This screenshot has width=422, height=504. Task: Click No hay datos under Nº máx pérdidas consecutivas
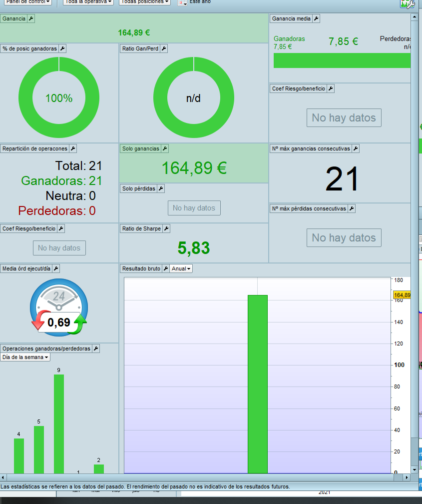click(x=344, y=238)
